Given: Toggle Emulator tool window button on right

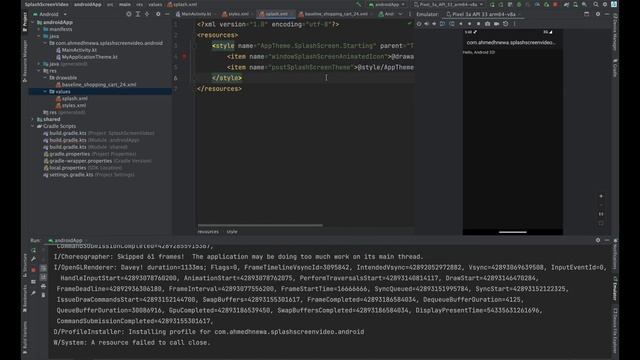Looking at the screenshot, I should [x=614, y=288].
